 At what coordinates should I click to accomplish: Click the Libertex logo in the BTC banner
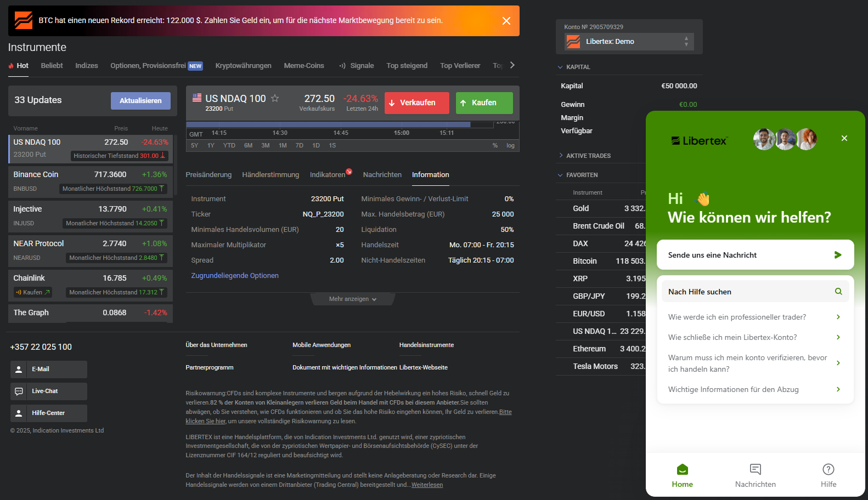[x=24, y=21]
